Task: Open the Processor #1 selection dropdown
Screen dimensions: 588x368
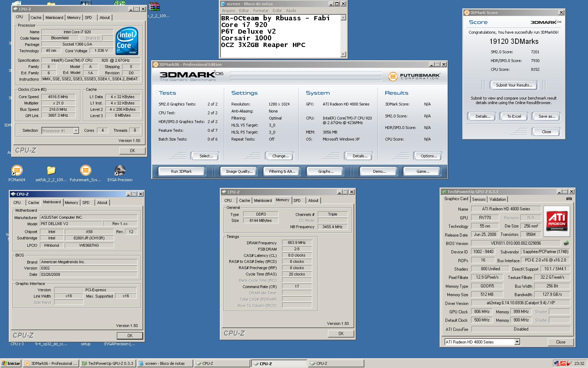Action: [76, 131]
